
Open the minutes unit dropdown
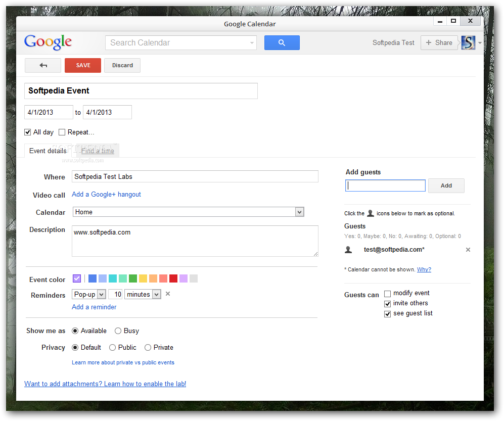pyautogui.click(x=157, y=294)
